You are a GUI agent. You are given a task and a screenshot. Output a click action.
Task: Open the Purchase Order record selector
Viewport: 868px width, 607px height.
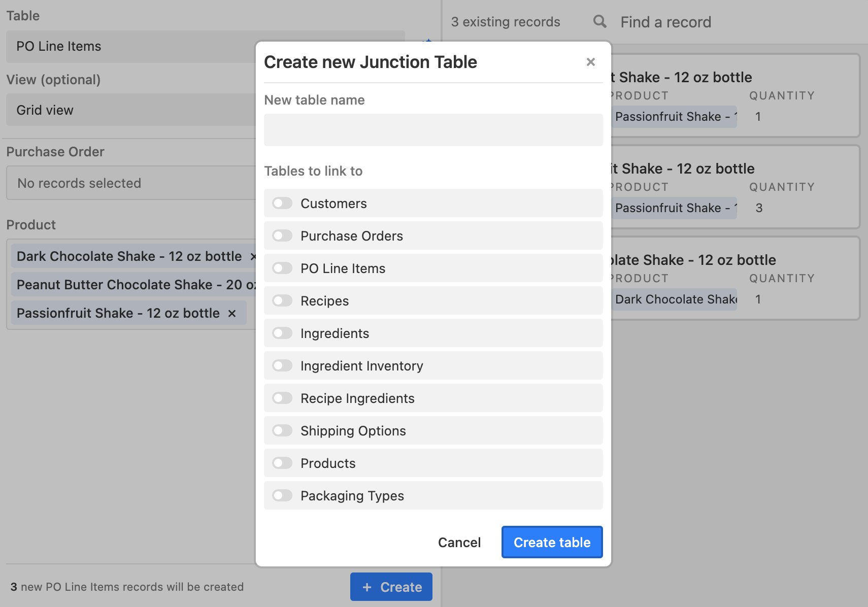[132, 183]
